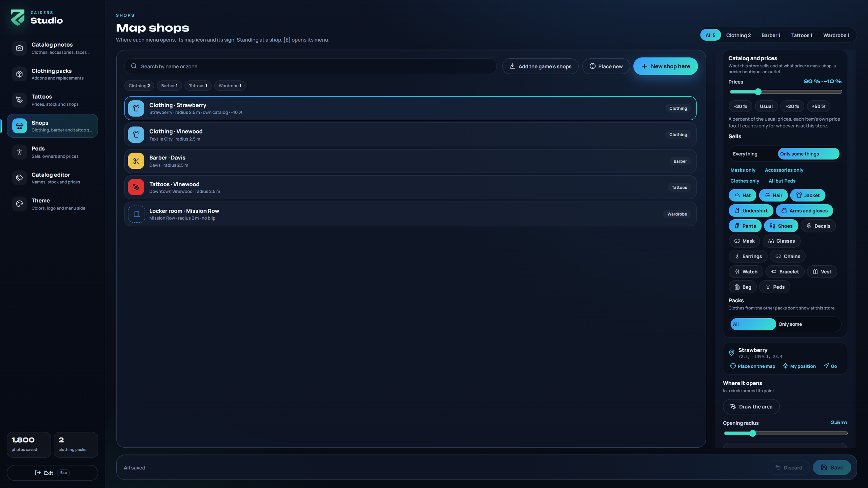The height and width of the screenshot is (488, 868).
Task: Click the Discard button
Action: coord(788,468)
